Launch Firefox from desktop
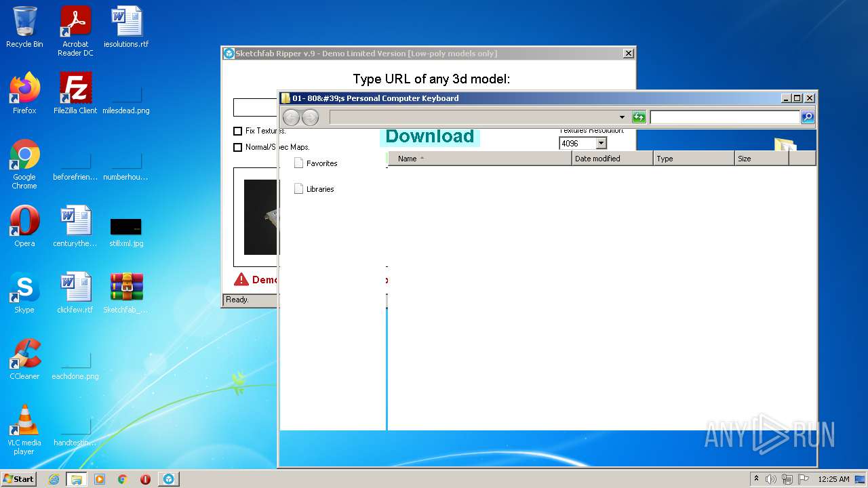This screenshot has height=488, width=868. click(x=24, y=94)
